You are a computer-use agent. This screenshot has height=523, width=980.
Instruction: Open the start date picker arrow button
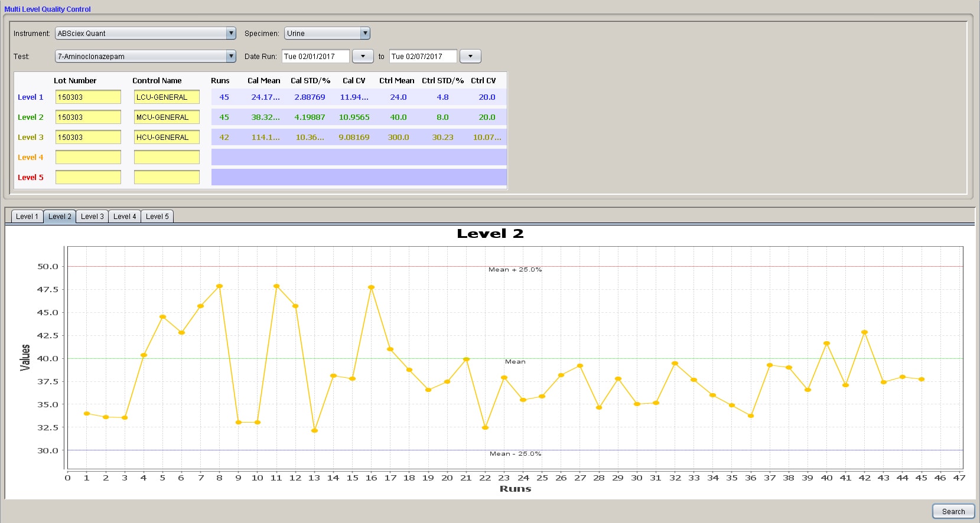(x=363, y=57)
